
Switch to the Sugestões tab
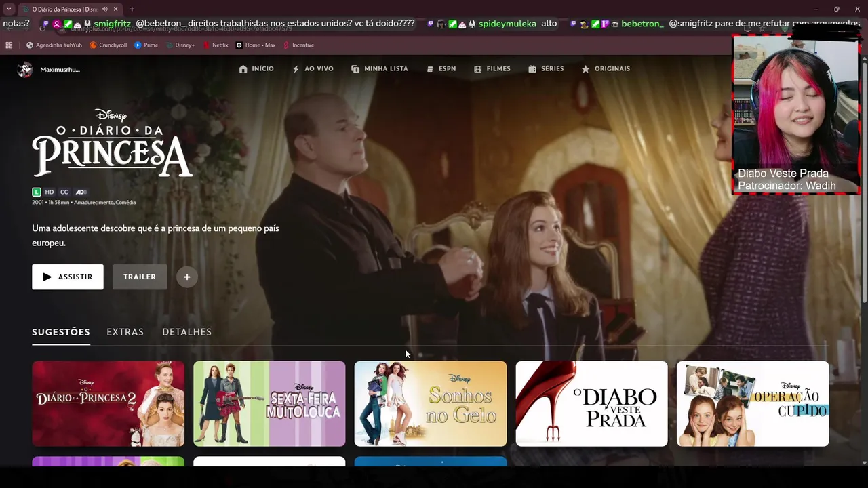[x=61, y=332]
